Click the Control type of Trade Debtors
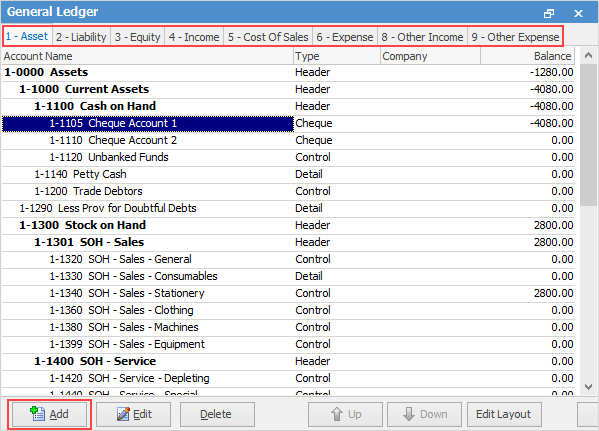The image size is (599, 431). (x=312, y=191)
